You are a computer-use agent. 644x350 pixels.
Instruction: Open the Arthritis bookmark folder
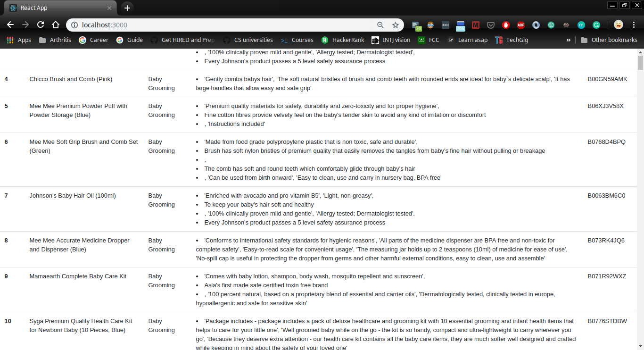pos(55,40)
